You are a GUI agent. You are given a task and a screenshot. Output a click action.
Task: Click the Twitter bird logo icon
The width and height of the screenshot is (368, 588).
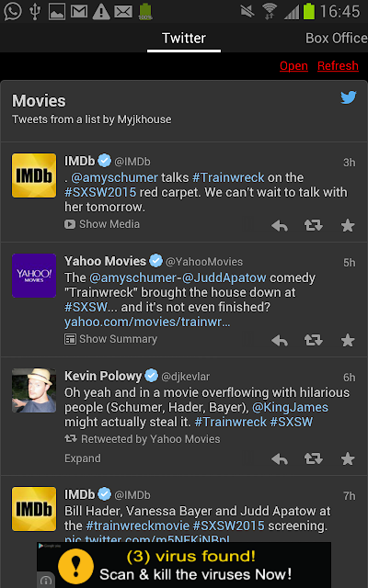349,97
